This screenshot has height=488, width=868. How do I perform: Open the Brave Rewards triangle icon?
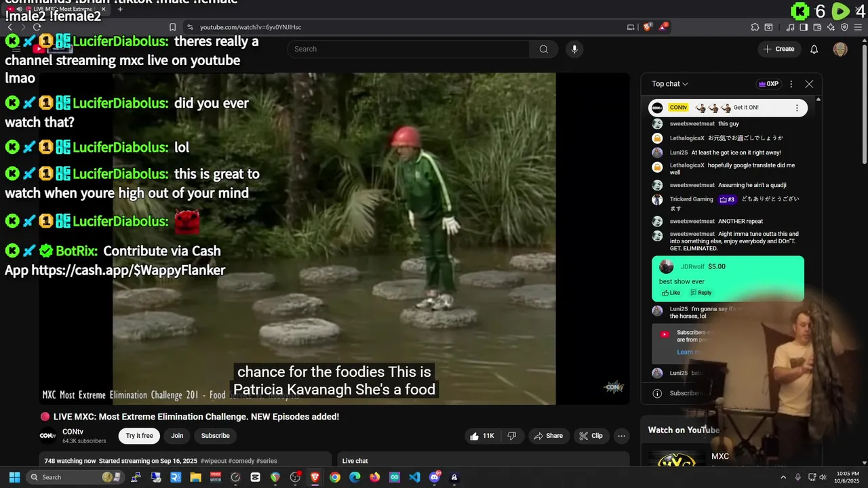click(x=664, y=27)
